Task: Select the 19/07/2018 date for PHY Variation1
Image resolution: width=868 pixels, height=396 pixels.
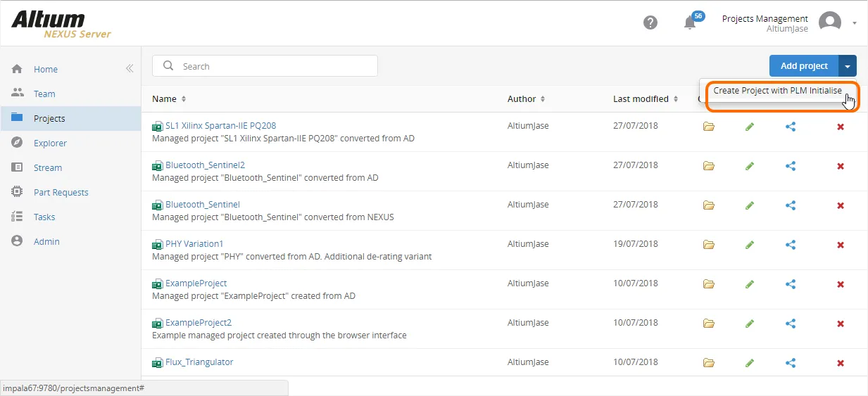Action: pyautogui.click(x=636, y=244)
